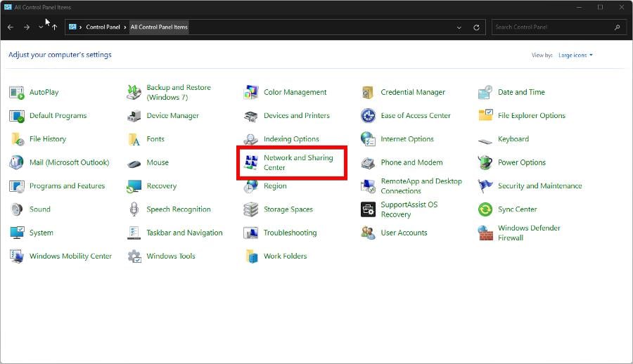Open the Credential Manager icon
Screen dimensions: 633x364
coord(368,93)
